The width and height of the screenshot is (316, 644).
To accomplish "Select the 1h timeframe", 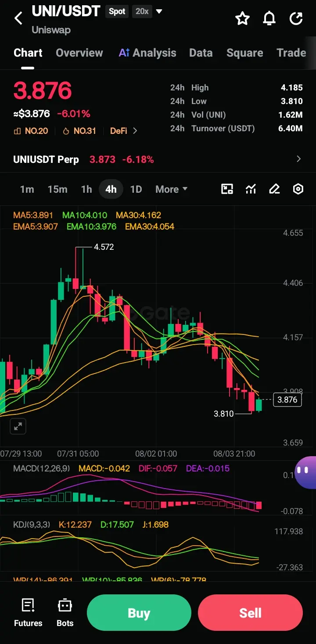I will pos(86,189).
